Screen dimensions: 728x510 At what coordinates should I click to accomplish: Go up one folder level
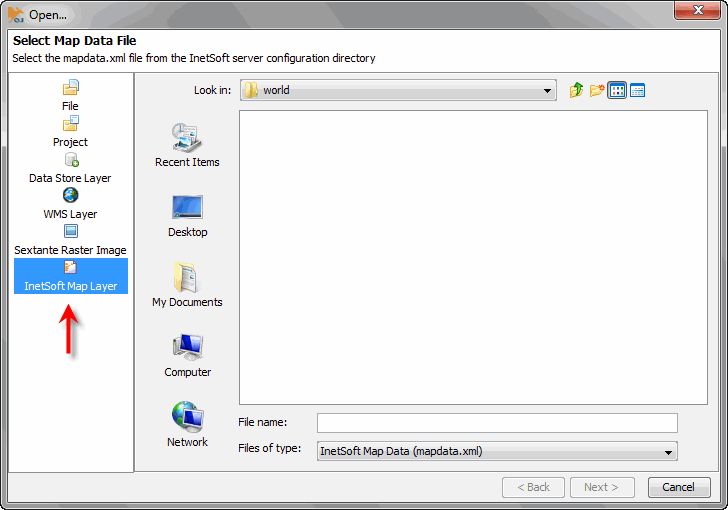coord(576,90)
